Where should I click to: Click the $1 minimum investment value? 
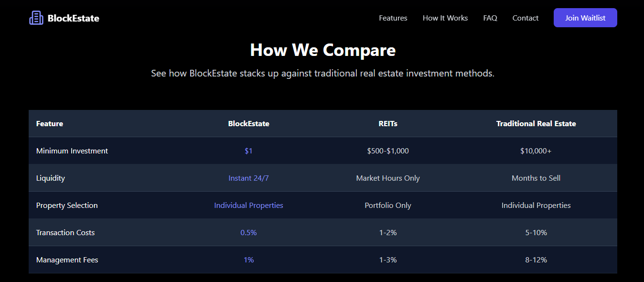pos(248,151)
